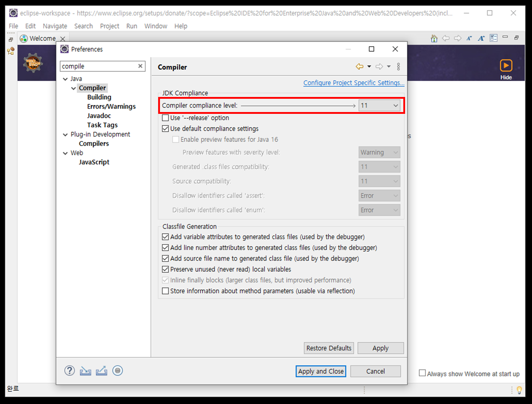Toggle Add line number attributes checkbox
532x404 pixels.
coord(165,247)
